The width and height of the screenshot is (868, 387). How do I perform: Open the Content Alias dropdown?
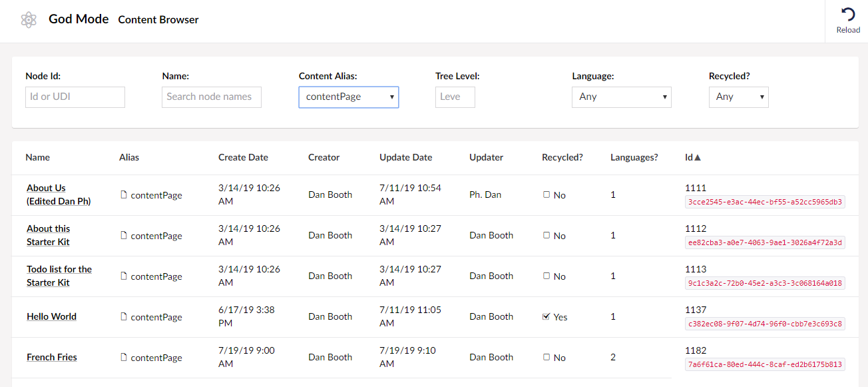click(x=349, y=97)
